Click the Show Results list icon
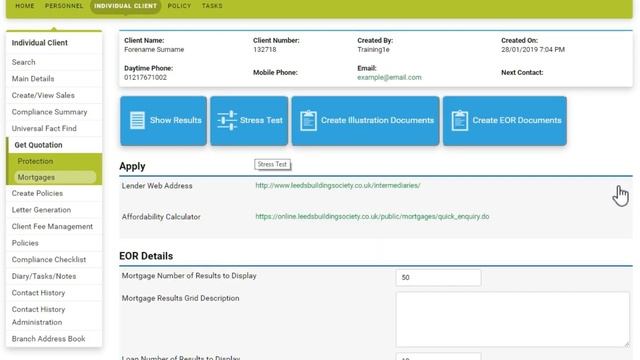This screenshot has height=360, width=640. click(137, 120)
